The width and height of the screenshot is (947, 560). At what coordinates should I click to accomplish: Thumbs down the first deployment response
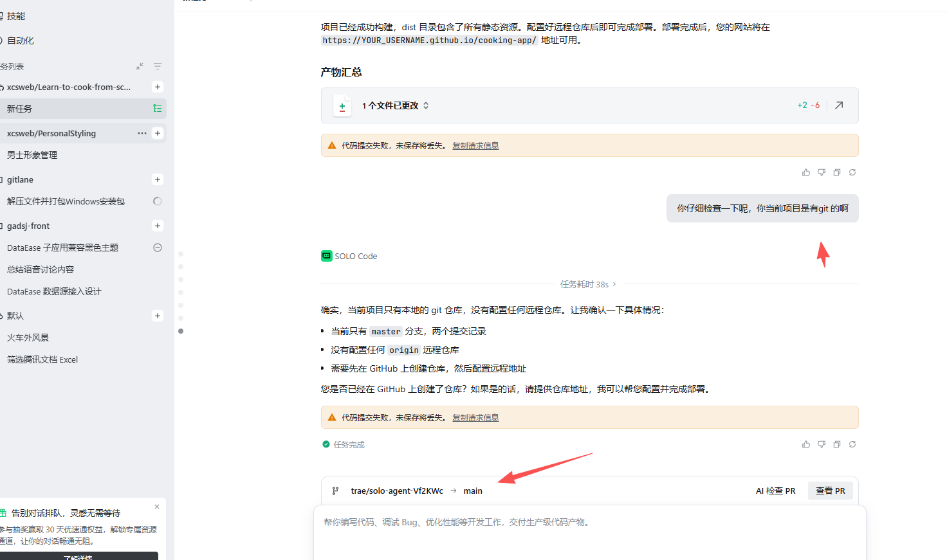[x=822, y=172]
